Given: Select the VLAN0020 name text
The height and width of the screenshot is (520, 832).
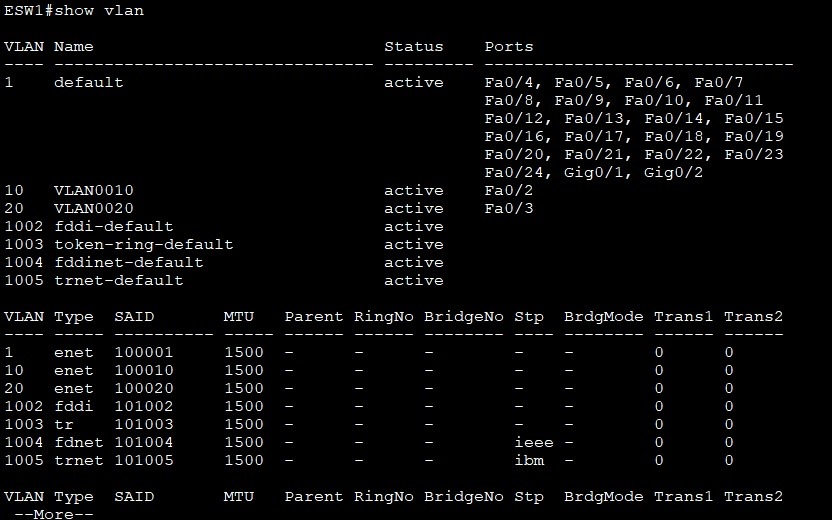Looking at the screenshot, I should [x=93, y=208].
